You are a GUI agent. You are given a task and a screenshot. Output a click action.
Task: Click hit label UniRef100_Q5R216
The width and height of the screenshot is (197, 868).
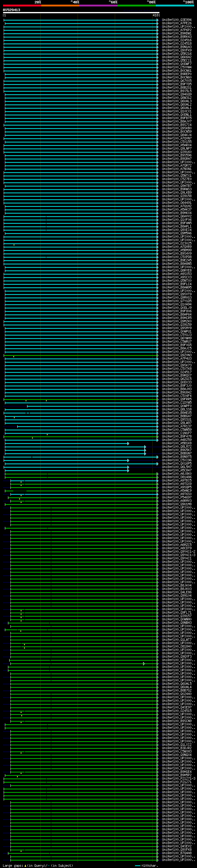pyautogui.click(x=177, y=54)
